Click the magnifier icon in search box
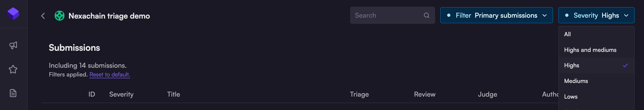644x110 pixels. [427, 15]
